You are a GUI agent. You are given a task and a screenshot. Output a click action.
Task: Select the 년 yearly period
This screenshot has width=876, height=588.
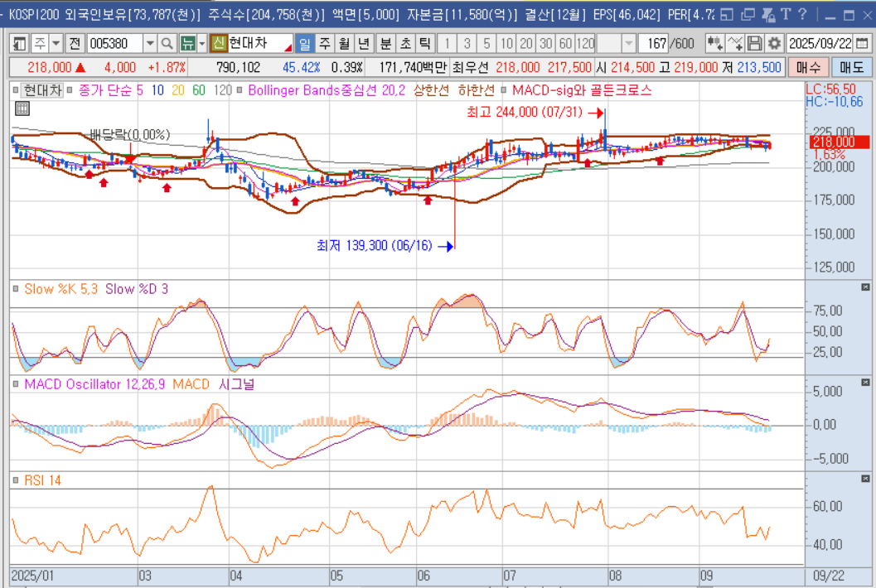click(x=364, y=43)
